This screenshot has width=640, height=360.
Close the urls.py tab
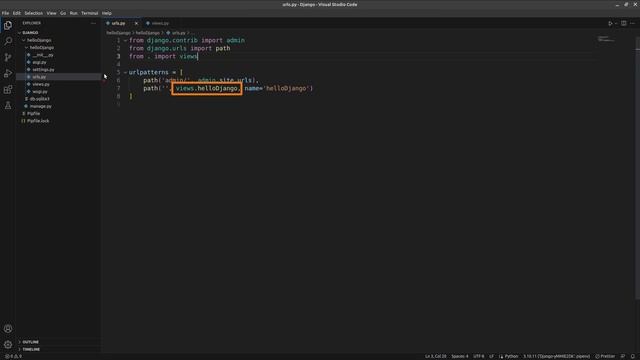click(x=136, y=23)
